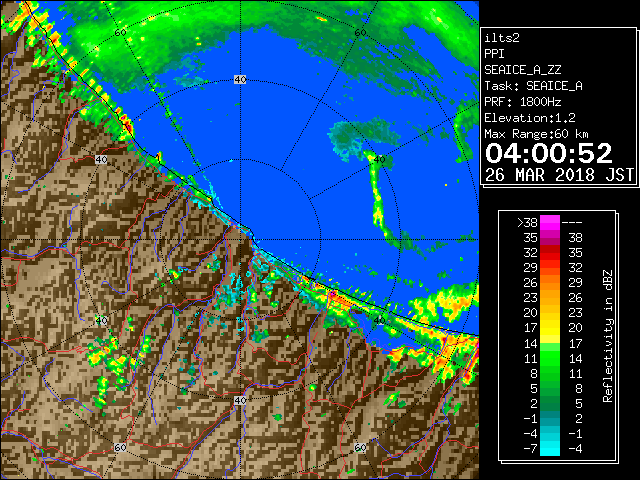Pick the cyan bottom swatch of the legend
This screenshot has width=640, height=480.
[x=550, y=449]
